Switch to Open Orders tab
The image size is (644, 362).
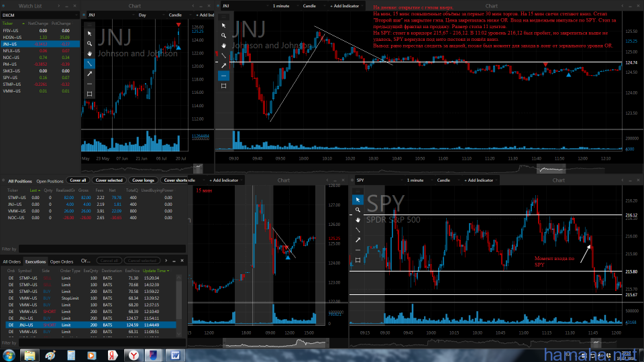(x=62, y=262)
